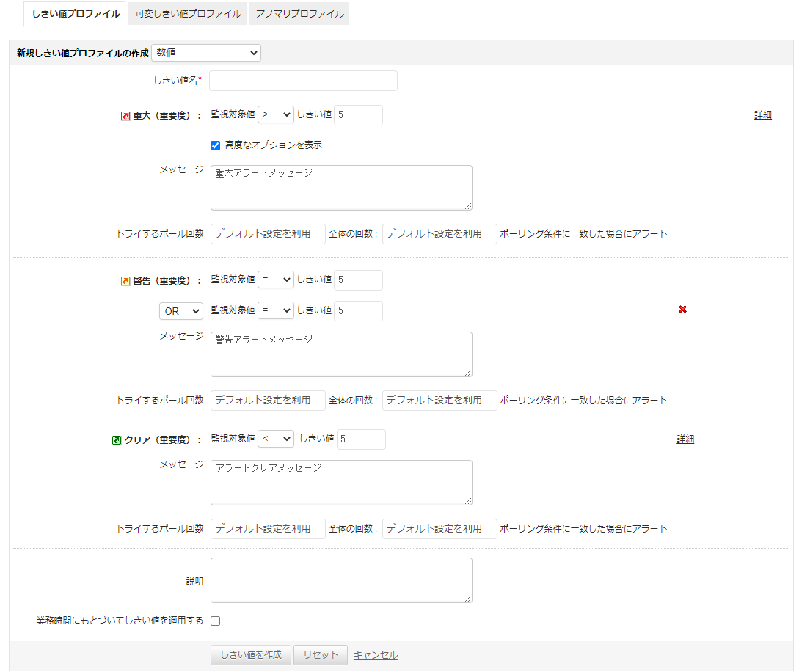799x672 pixels.
Task: Switch to the アノマリプロファイル tab
Action: click(x=299, y=14)
